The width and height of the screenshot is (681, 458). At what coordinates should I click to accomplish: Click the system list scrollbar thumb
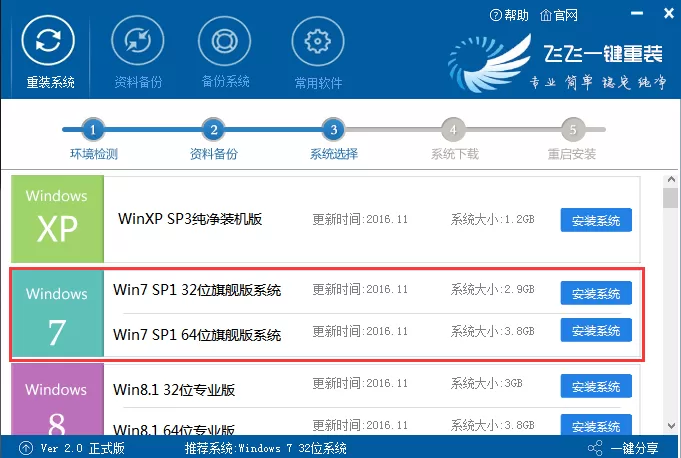click(671, 198)
